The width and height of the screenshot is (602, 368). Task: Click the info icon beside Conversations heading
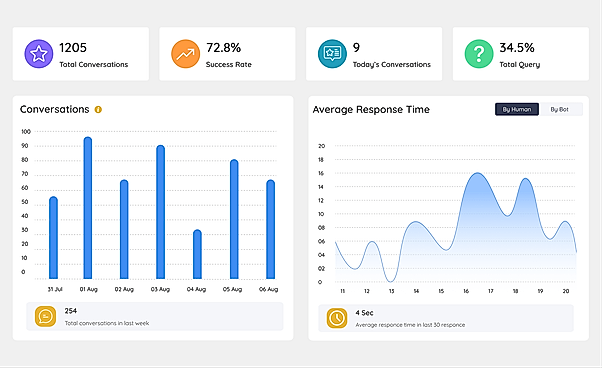point(98,109)
